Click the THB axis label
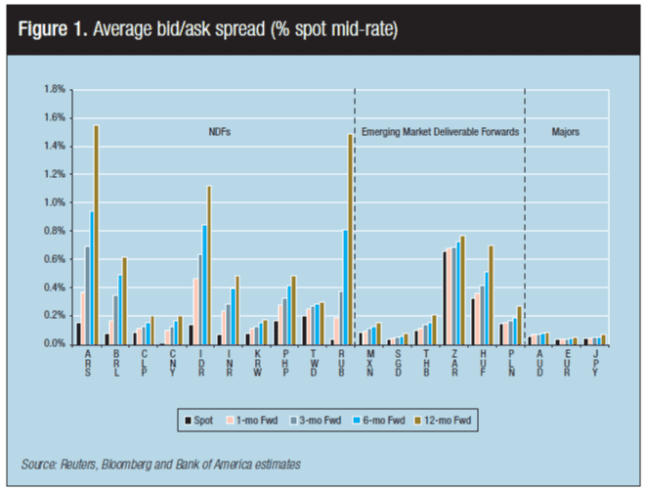 426,363
